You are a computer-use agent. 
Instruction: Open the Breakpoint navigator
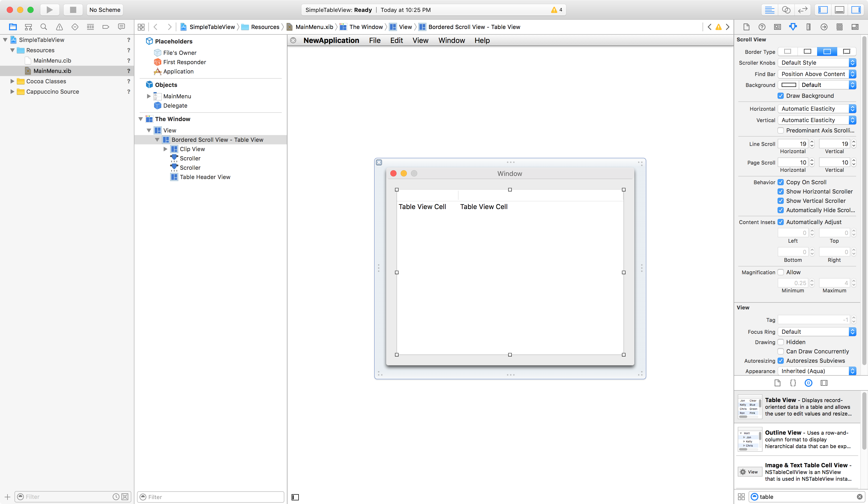click(106, 27)
